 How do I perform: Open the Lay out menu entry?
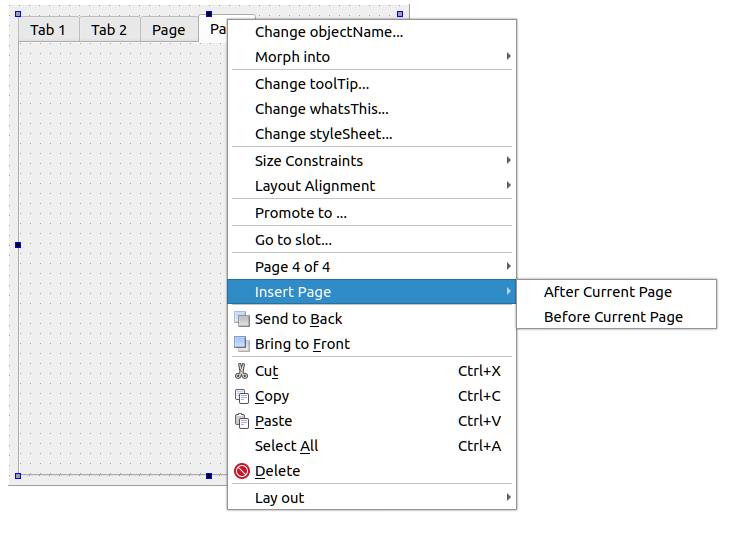click(x=372, y=498)
